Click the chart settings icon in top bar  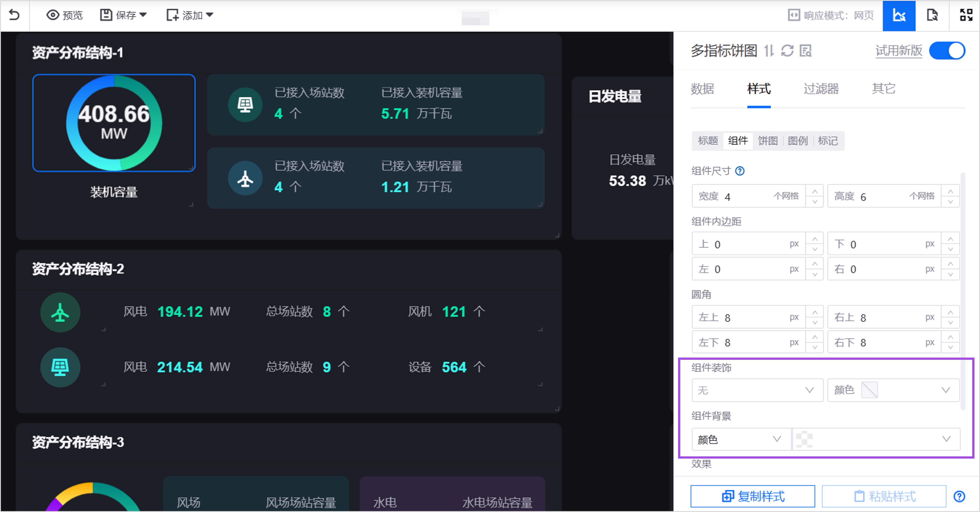click(x=899, y=16)
